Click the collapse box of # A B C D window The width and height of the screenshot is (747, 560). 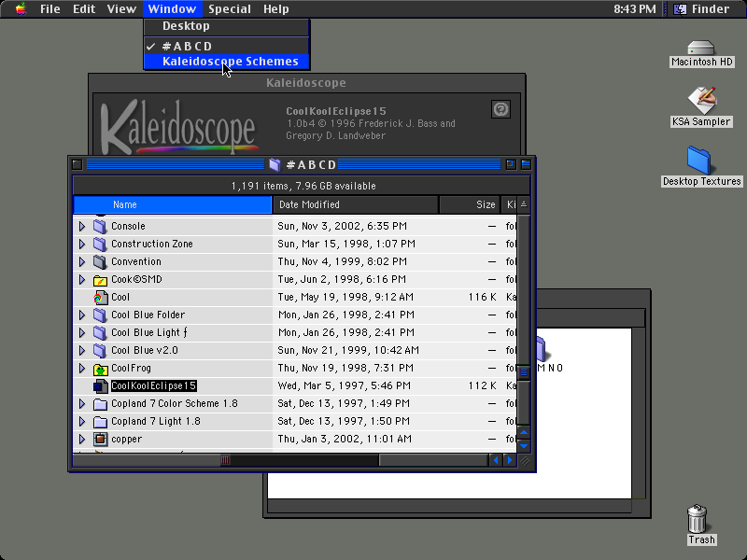pyautogui.click(x=526, y=165)
